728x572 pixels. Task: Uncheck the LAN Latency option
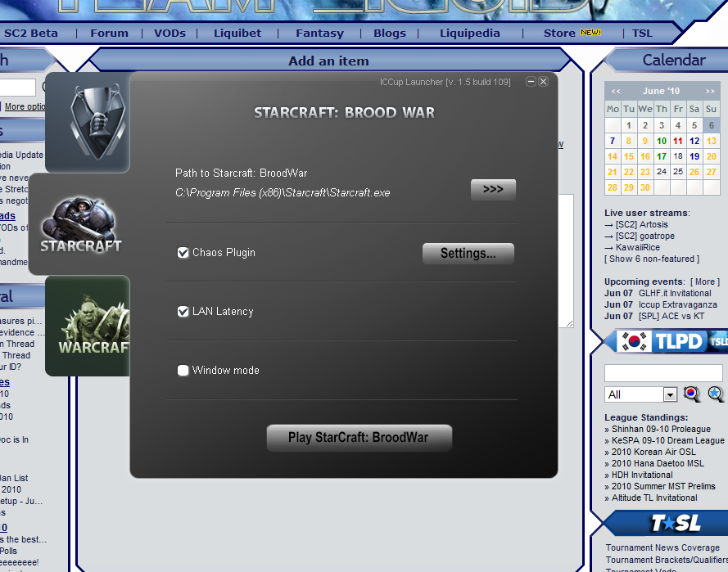tap(183, 311)
